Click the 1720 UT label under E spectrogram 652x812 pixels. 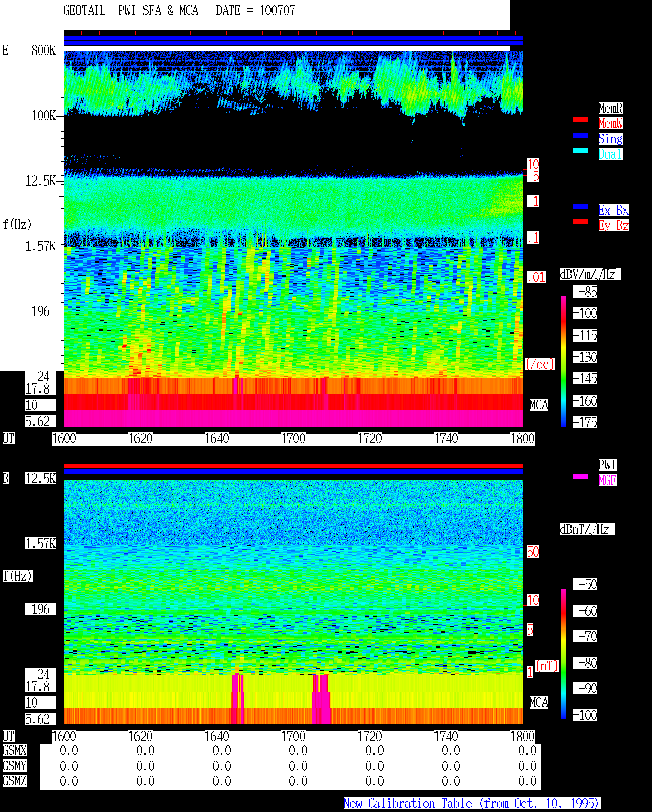[x=369, y=439]
